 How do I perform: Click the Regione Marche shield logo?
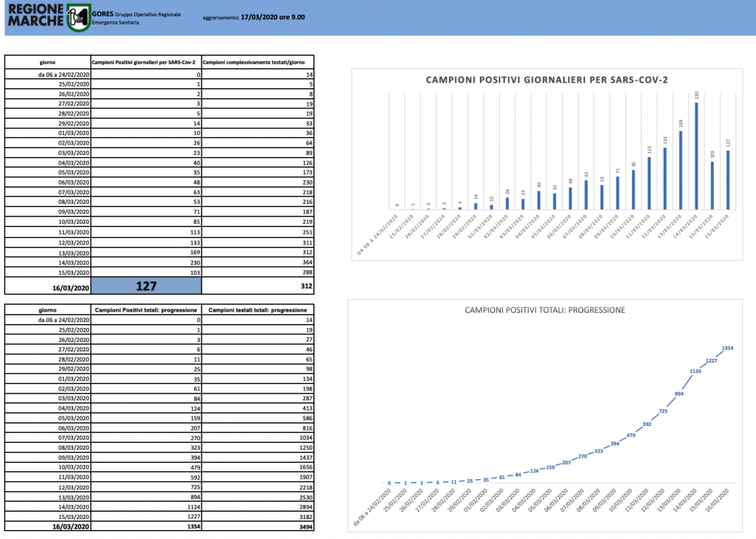click(x=78, y=18)
